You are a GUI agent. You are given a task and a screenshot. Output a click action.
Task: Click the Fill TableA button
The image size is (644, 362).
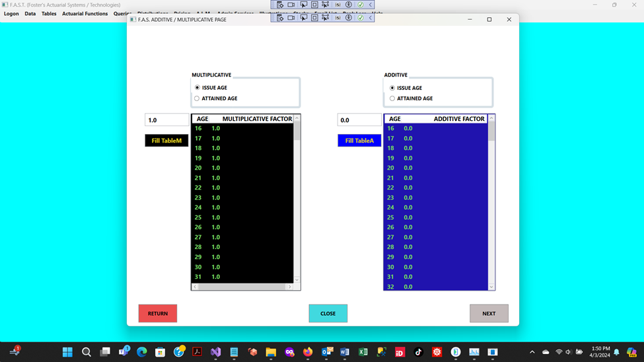359,141
